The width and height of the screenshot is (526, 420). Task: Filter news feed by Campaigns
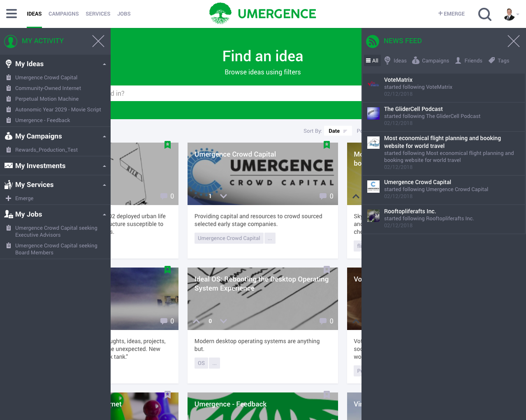[430, 60]
